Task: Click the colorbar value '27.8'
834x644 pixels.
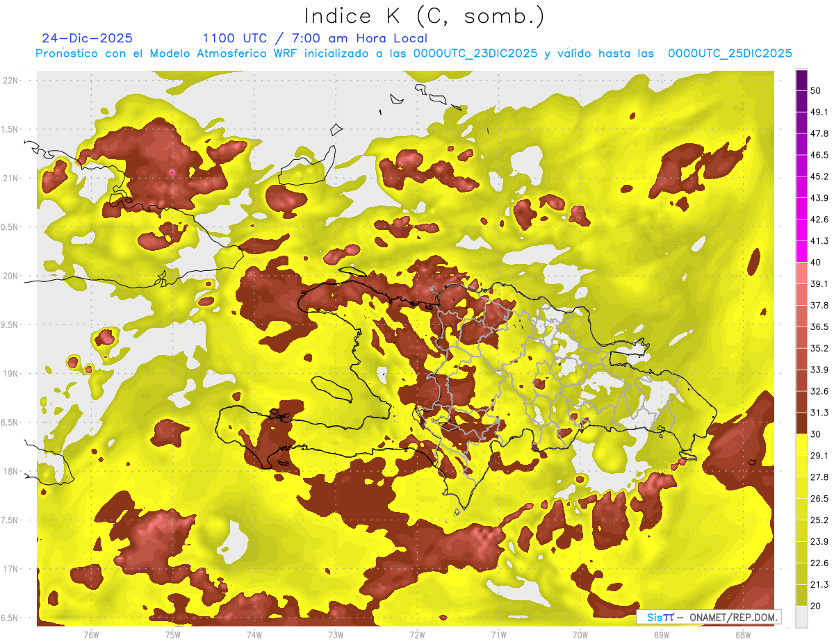Action: tap(819, 477)
